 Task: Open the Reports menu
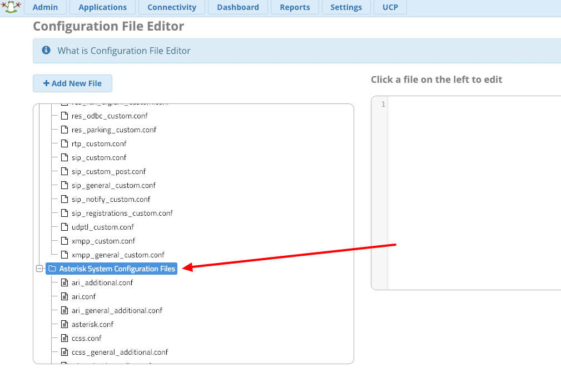click(295, 7)
